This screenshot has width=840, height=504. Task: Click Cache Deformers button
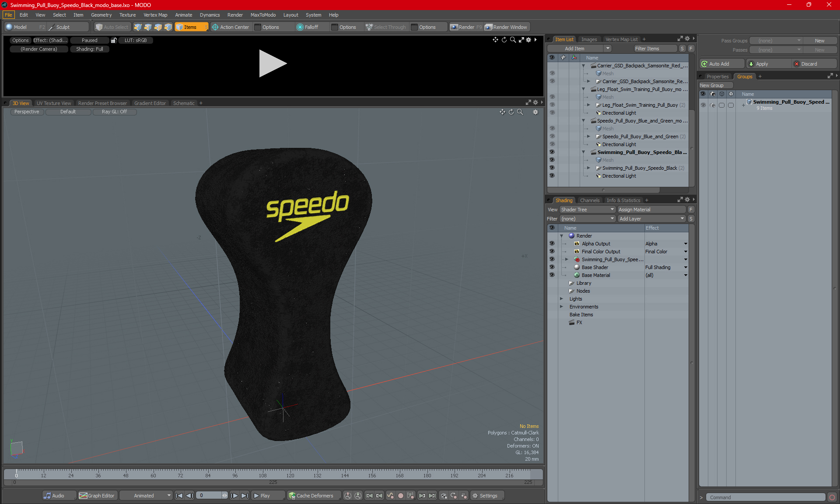(x=313, y=496)
